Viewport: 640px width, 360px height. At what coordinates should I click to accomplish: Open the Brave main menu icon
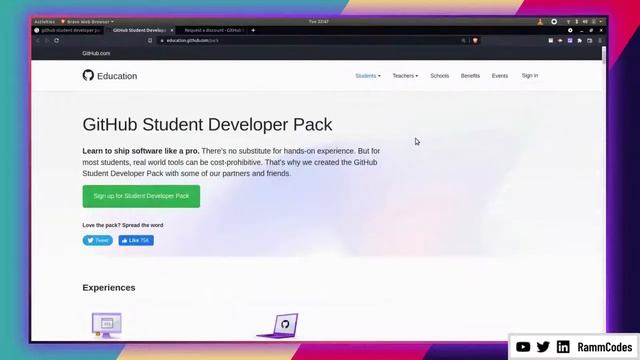[600, 40]
